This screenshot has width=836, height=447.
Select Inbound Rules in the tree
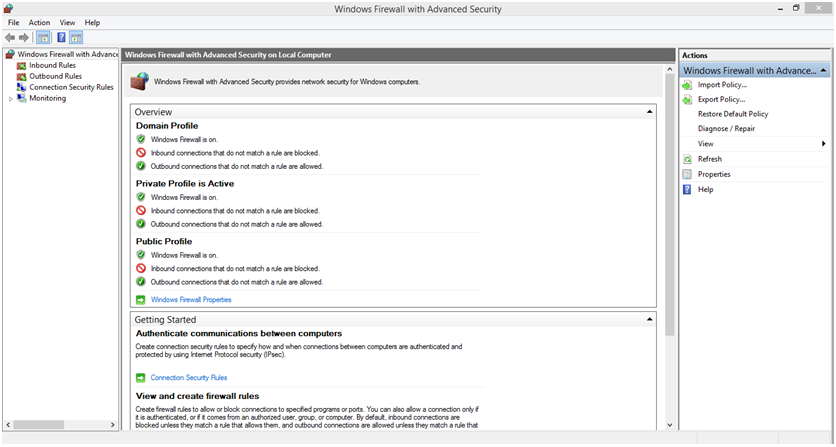[x=52, y=65]
